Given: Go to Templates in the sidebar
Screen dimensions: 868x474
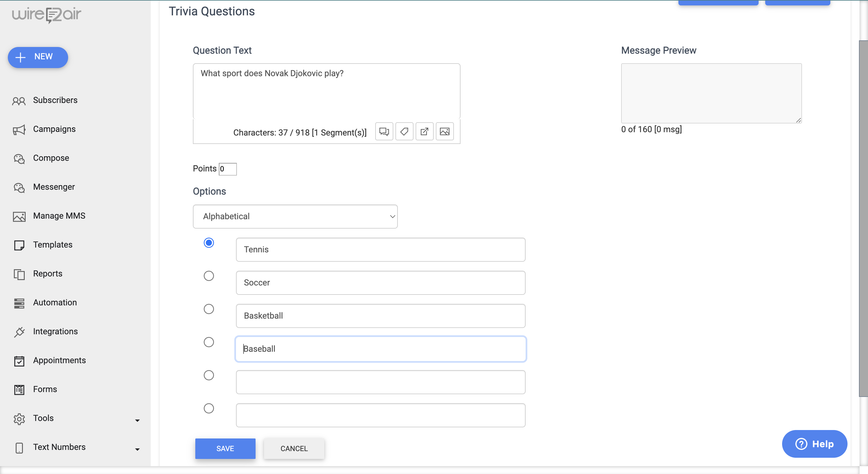Looking at the screenshot, I should point(52,245).
